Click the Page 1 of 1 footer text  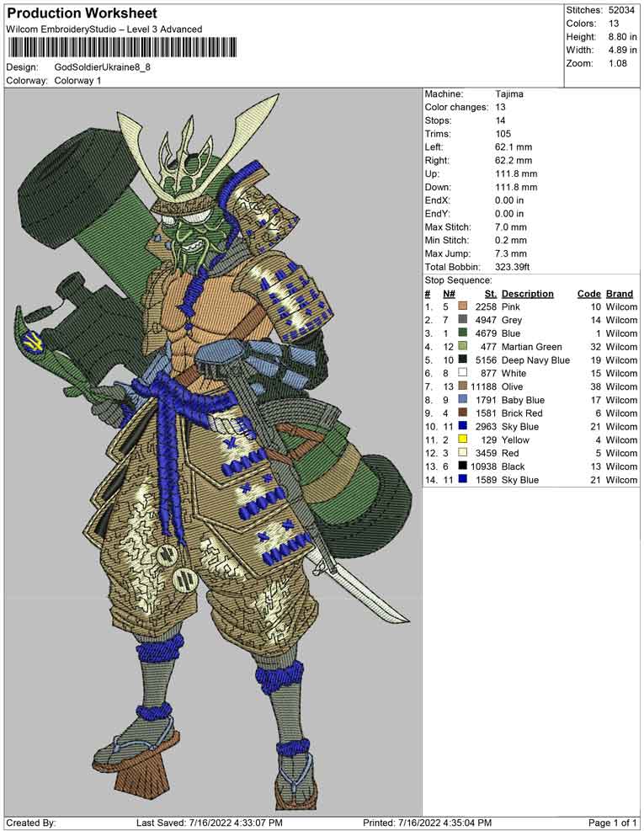[x=612, y=823]
